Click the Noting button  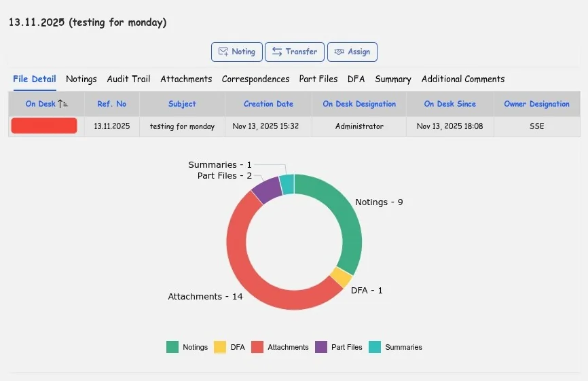click(236, 52)
